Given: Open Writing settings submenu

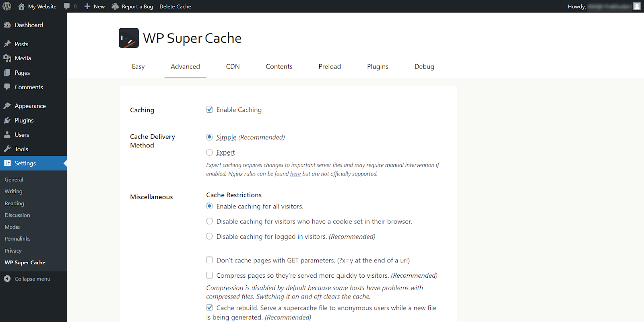Looking at the screenshot, I should point(14,191).
